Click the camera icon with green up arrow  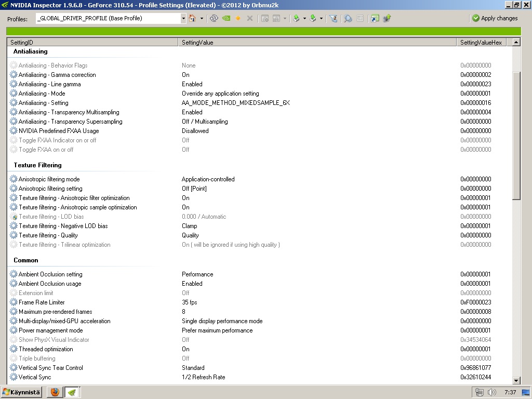coord(387,18)
